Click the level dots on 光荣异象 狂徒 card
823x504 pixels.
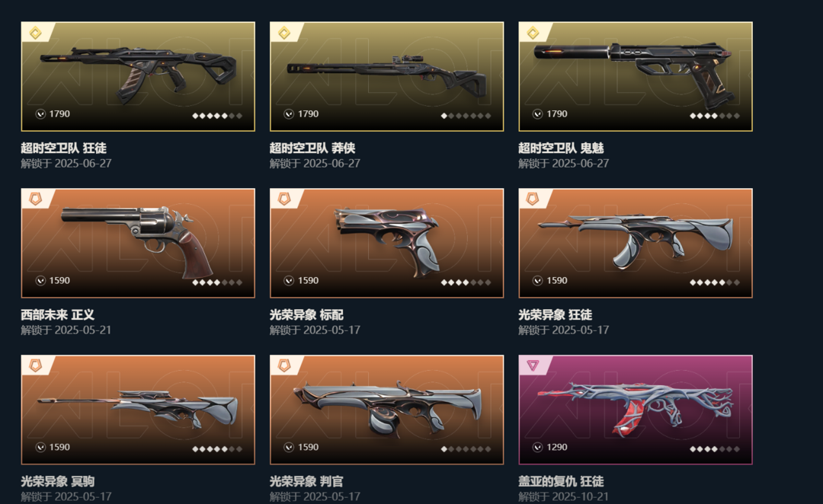715,282
